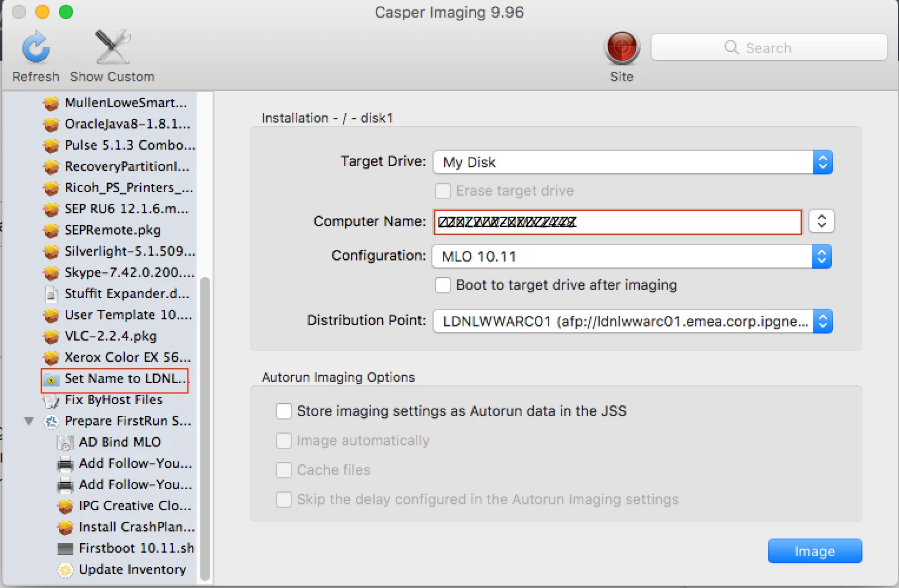Click the Image button

pyautogui.click(x=815, y=551)
